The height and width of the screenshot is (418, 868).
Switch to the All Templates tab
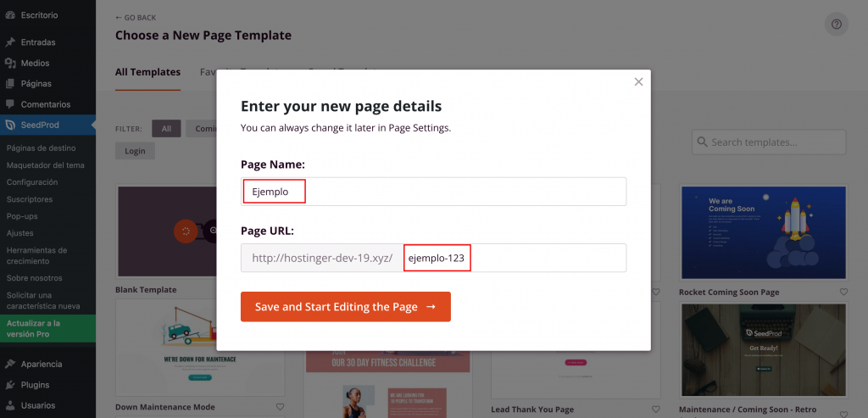point(147,72)
